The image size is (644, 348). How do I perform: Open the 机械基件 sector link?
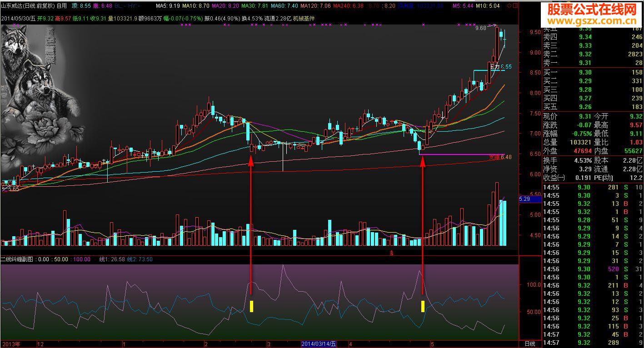coord(304,19)
